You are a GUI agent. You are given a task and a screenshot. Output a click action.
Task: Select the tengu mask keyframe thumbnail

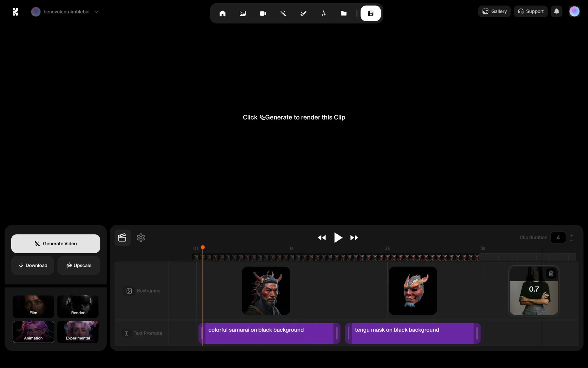(413, 291)
